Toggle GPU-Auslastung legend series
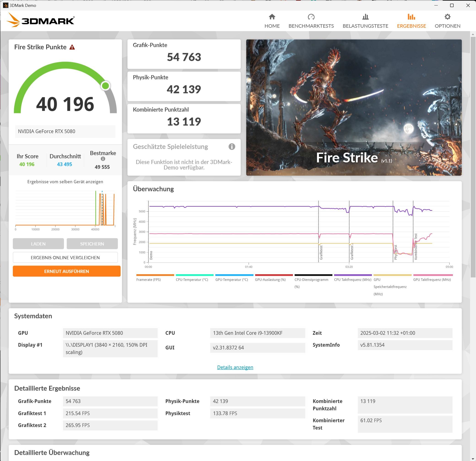 point(270,279)
